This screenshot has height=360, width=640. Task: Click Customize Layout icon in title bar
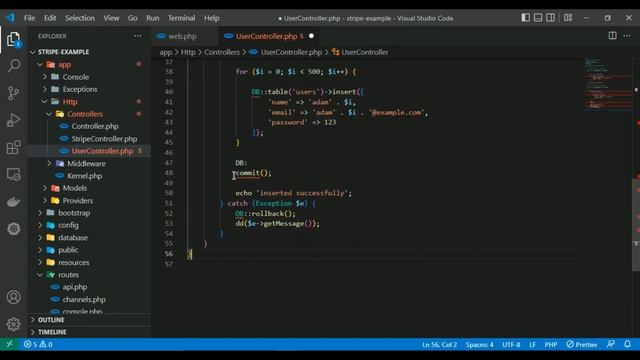[568, 18]
